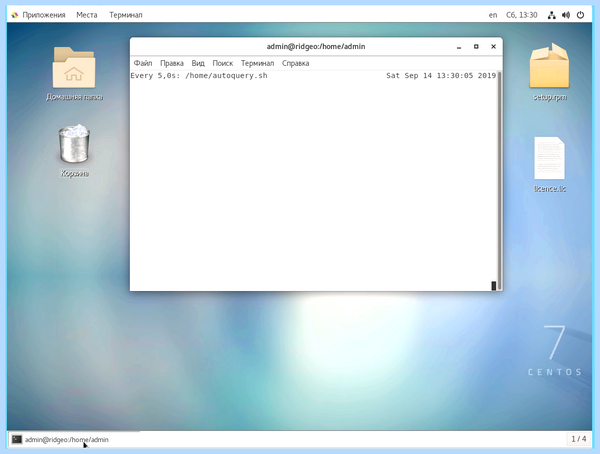Select the Корзина trash icon
600x454 pixels.
pyautogui.click(x=74, y=144)
